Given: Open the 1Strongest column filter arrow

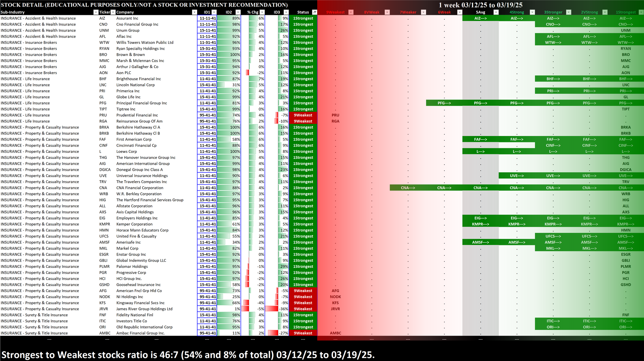Looking at the screenshot, I should pos(641,12).
